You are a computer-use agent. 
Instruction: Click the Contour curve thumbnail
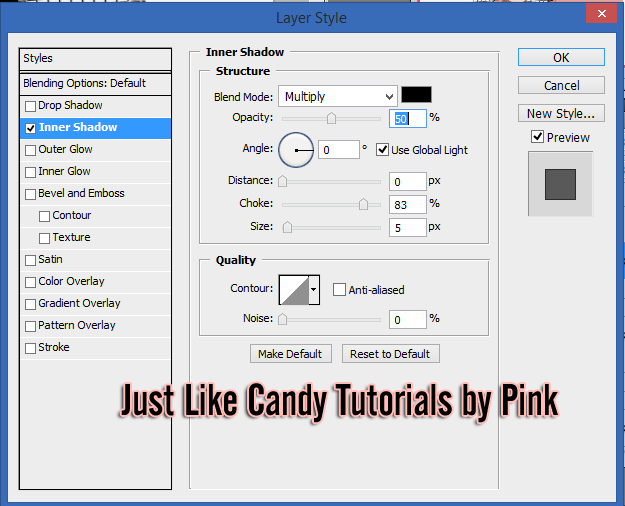(294, 289)
